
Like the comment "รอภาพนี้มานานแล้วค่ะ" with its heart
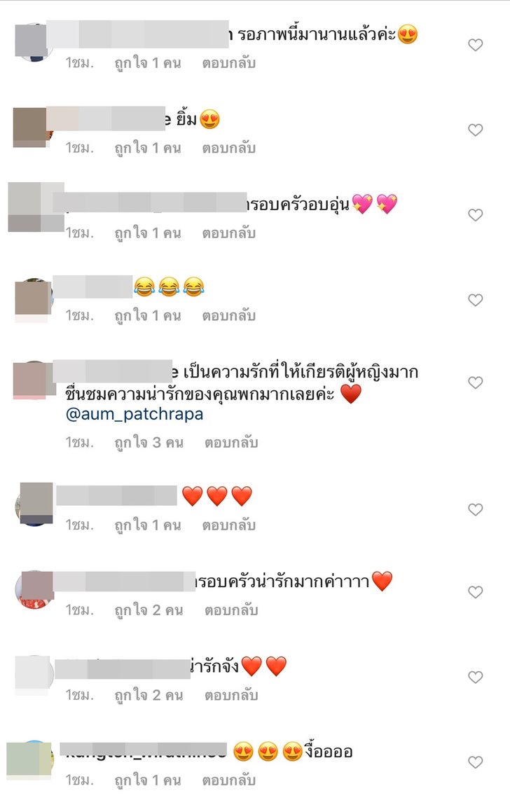[x=475, y=45]
